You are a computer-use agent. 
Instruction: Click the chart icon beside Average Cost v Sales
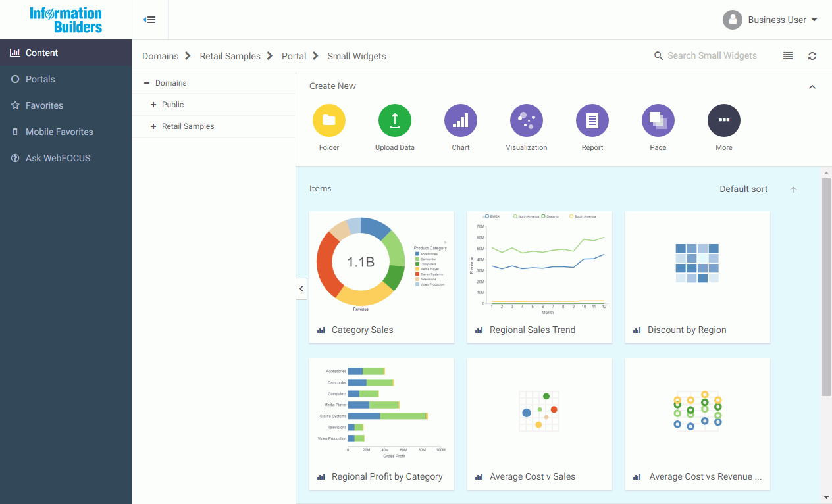point(479,477)
